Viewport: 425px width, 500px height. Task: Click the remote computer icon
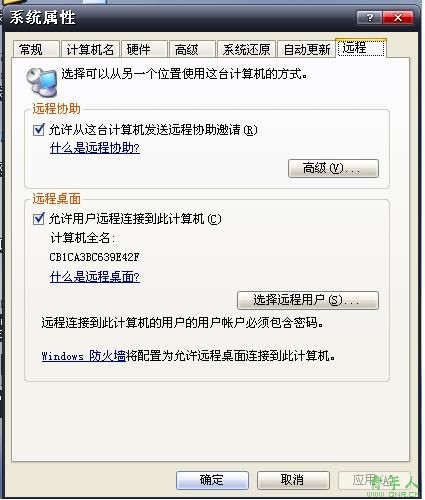tap(41, 82)
